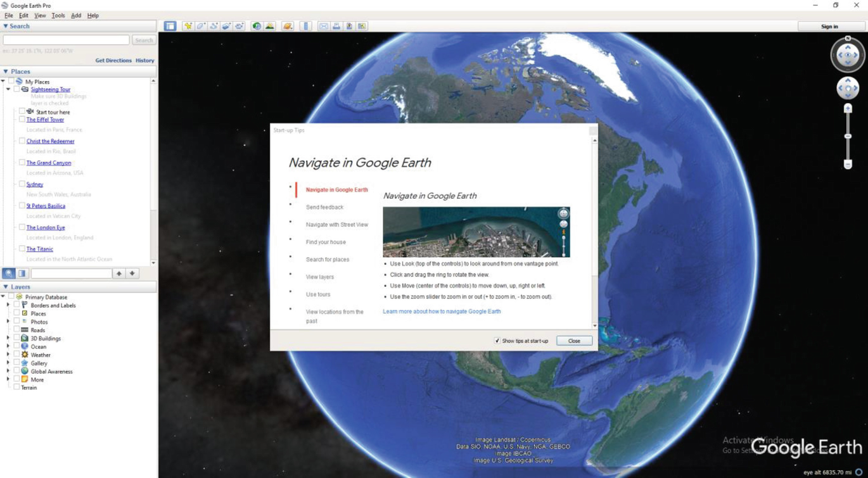
Task: Open the Tools menu
Action: click(x=58, y=15)
